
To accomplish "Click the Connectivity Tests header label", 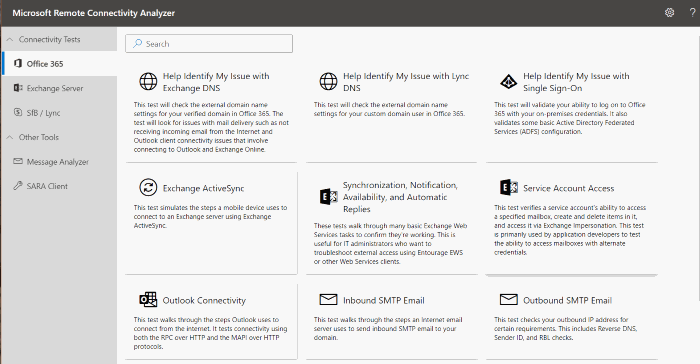I will (50, 39).
